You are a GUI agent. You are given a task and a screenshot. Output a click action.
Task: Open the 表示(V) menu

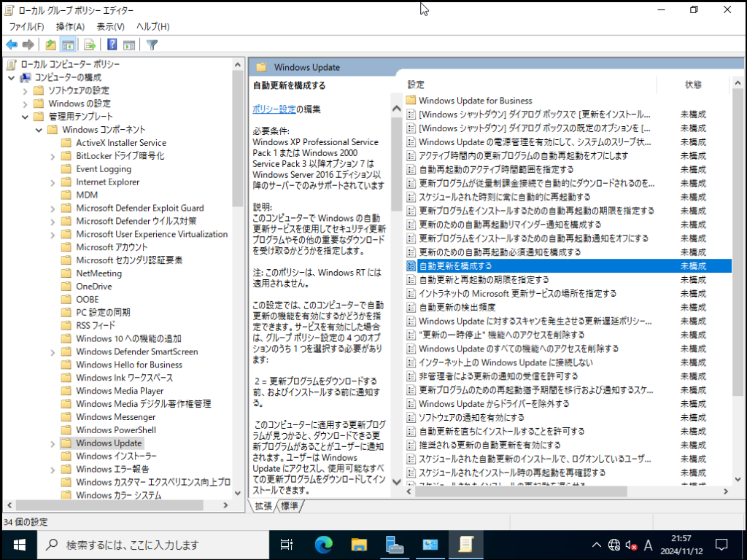tap(110, 26)
